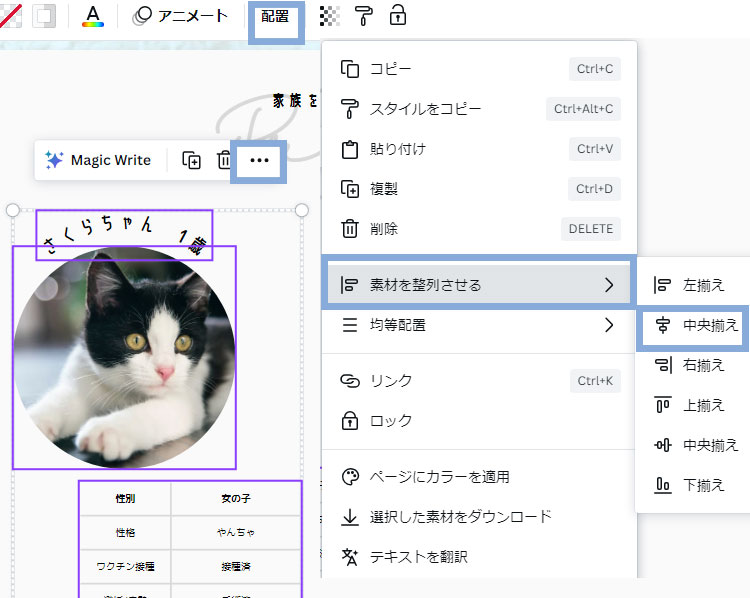Expand the 均等配置 submenu
Image resolution: width=750 pixels, height=598 pixels.
(479, 325)
